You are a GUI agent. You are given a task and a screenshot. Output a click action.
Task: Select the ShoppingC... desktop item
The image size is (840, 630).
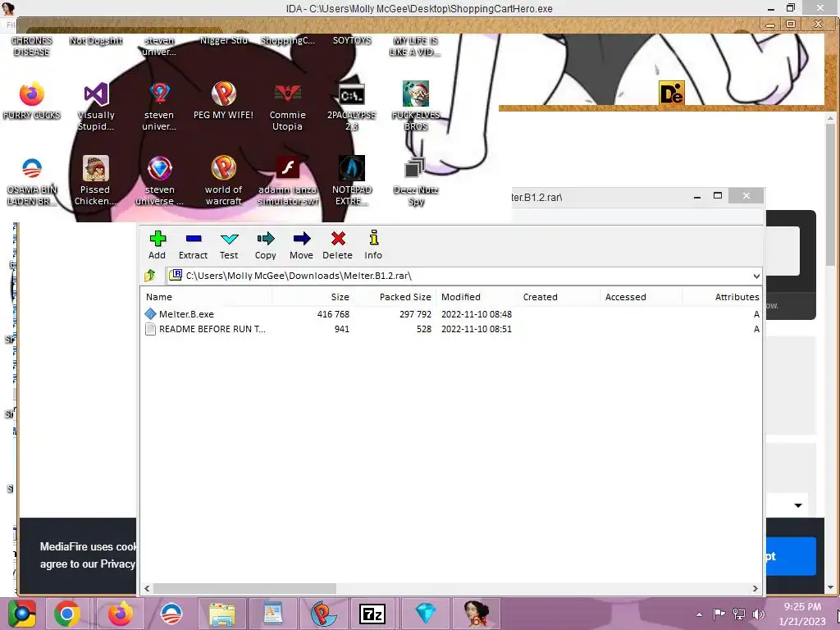288,40
